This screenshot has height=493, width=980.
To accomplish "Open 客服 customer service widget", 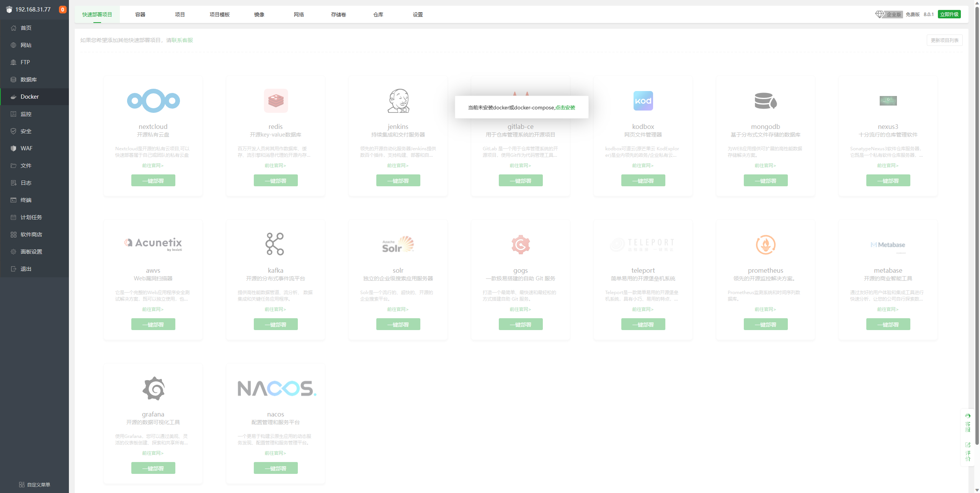I will (968, 423).
